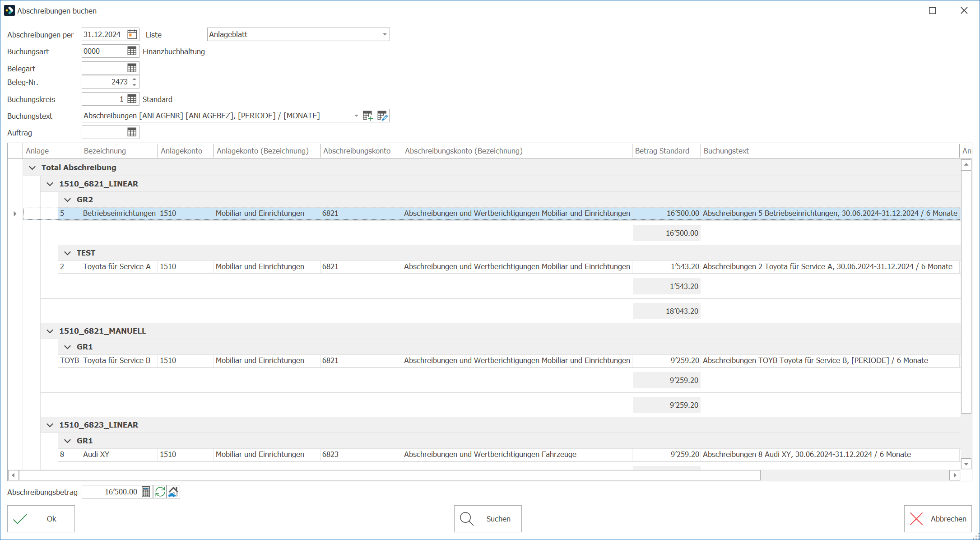Collapse the 1510_6823_LINEAR group
Viewport: 980px width, 540px height.
[50, 425]
